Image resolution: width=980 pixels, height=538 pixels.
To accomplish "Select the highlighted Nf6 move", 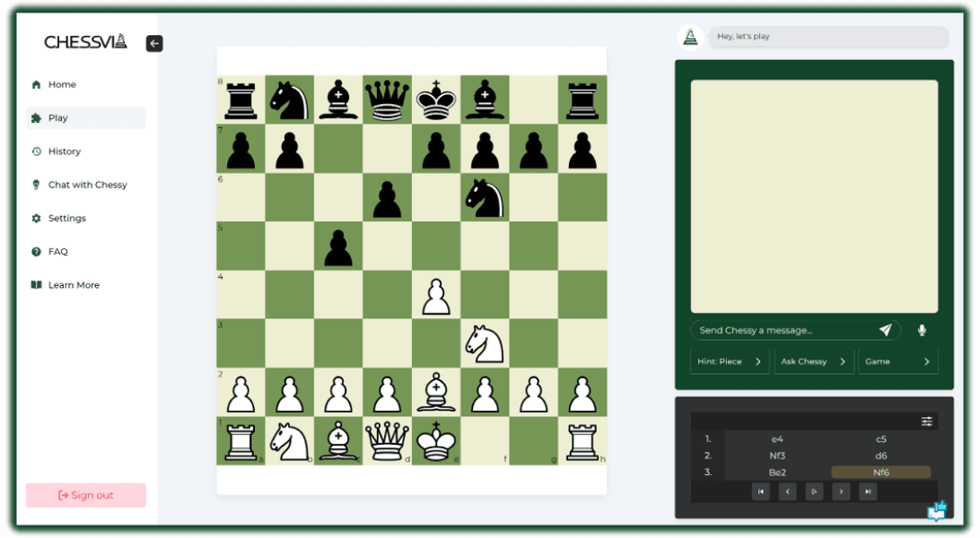I will click(880, 473).
